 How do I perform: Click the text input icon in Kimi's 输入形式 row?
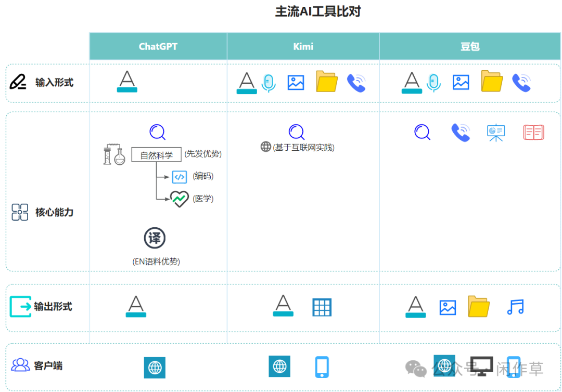click(x=247, y=83)
